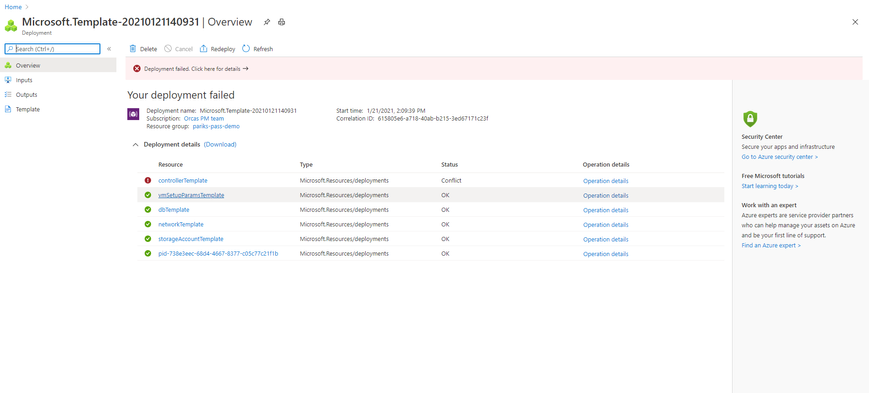Click the Delete trash icon

coord(133,49)
